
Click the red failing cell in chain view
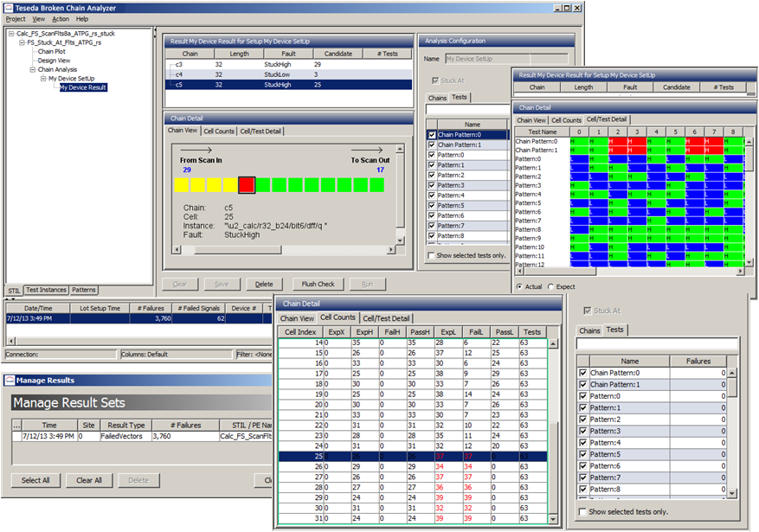click(x=247, y=185)
